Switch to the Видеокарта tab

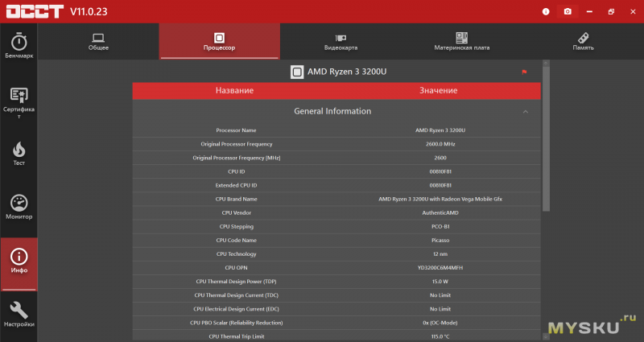(341, 42)
